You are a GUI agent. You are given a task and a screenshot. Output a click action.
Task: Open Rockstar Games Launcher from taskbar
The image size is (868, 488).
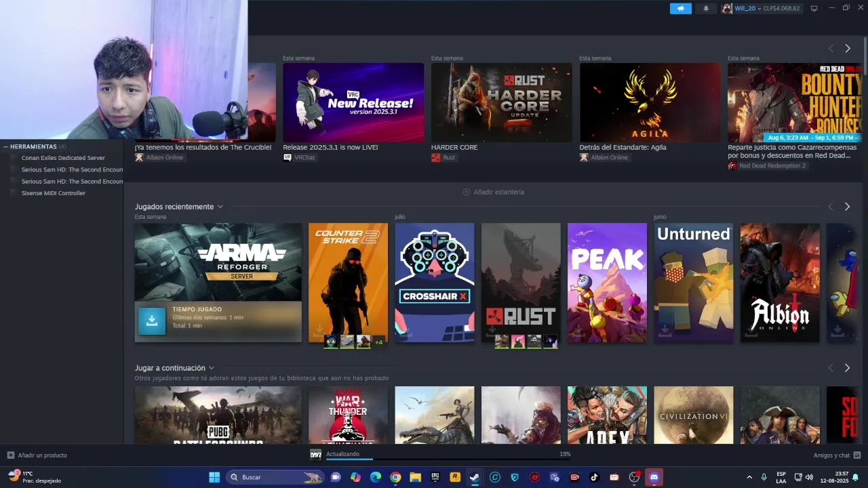click(x=455, y=477)
